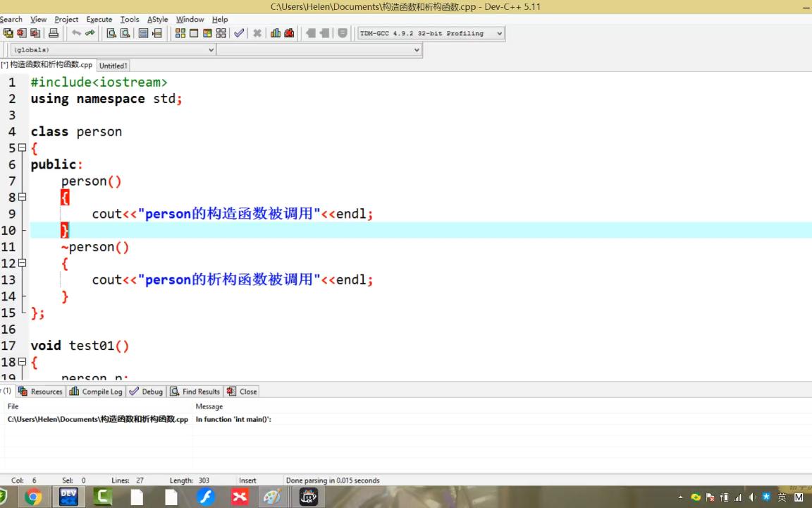Open a file using the Open icon
The image size is (812, 508).
pyautogui.click(x=8, y=33)
